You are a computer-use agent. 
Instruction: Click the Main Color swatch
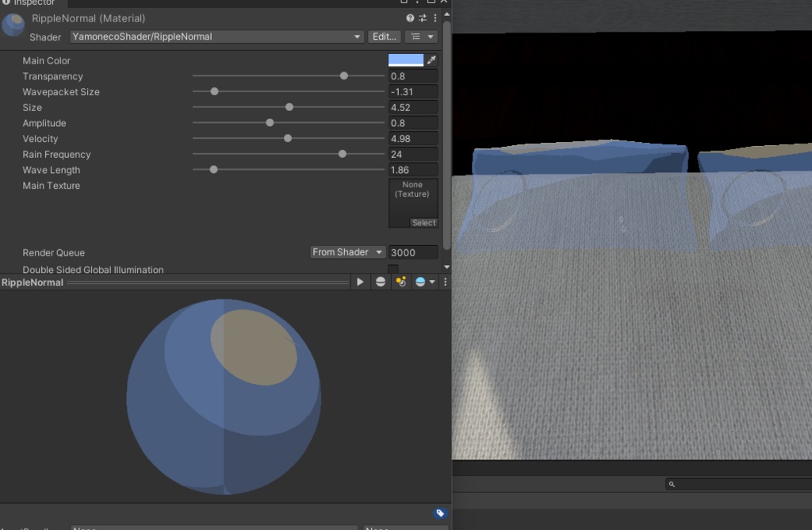coord(405,60)
